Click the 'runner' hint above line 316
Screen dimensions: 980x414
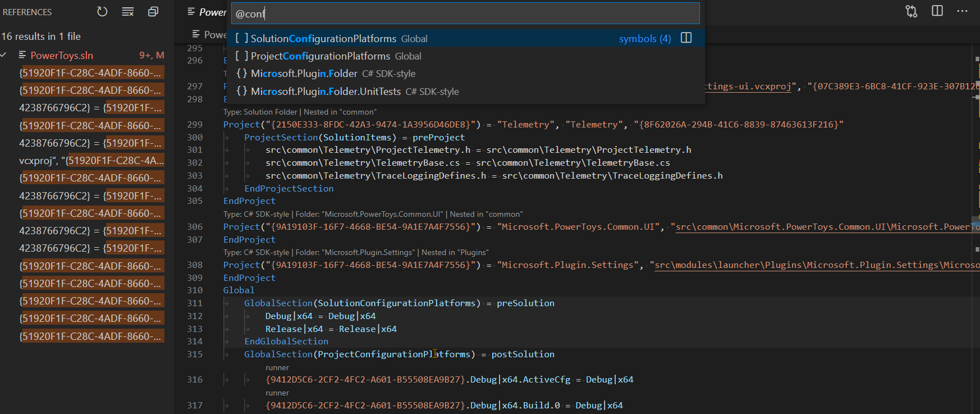tap(277, 367)
